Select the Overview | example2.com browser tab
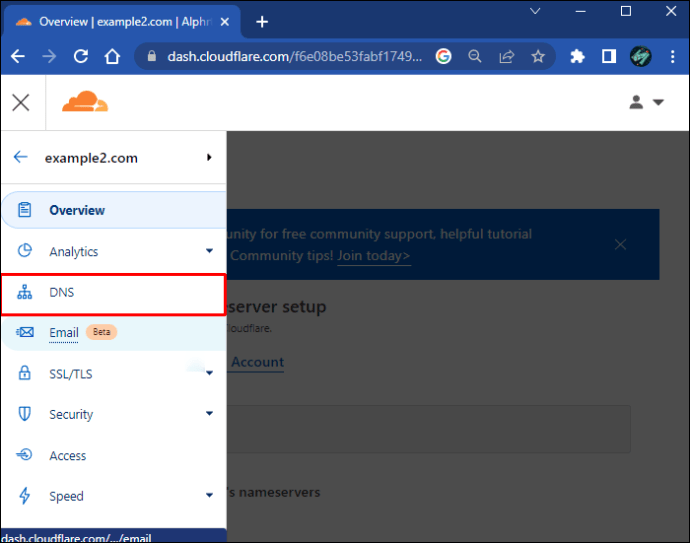The width and height of the screenshot is (690, 543). pos(122,22)
